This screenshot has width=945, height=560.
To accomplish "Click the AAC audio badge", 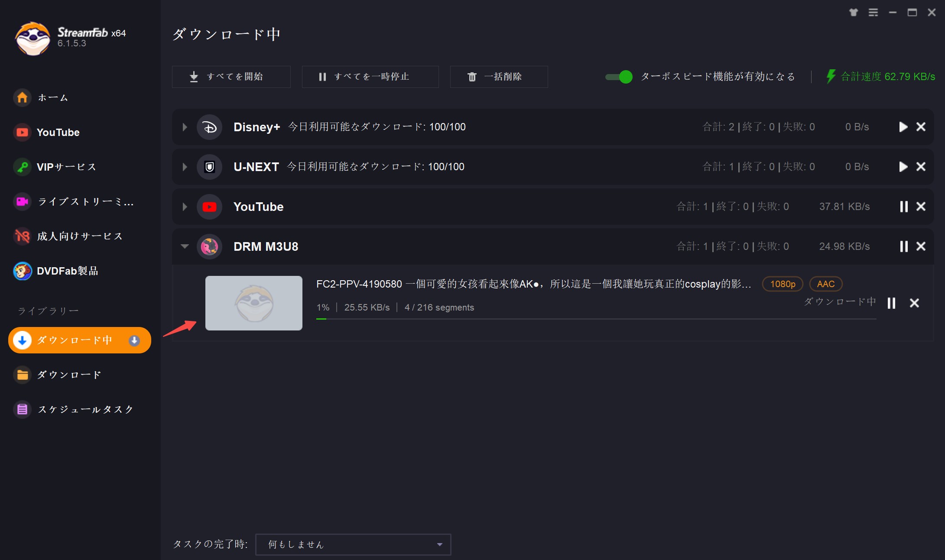I will (826, 284).
